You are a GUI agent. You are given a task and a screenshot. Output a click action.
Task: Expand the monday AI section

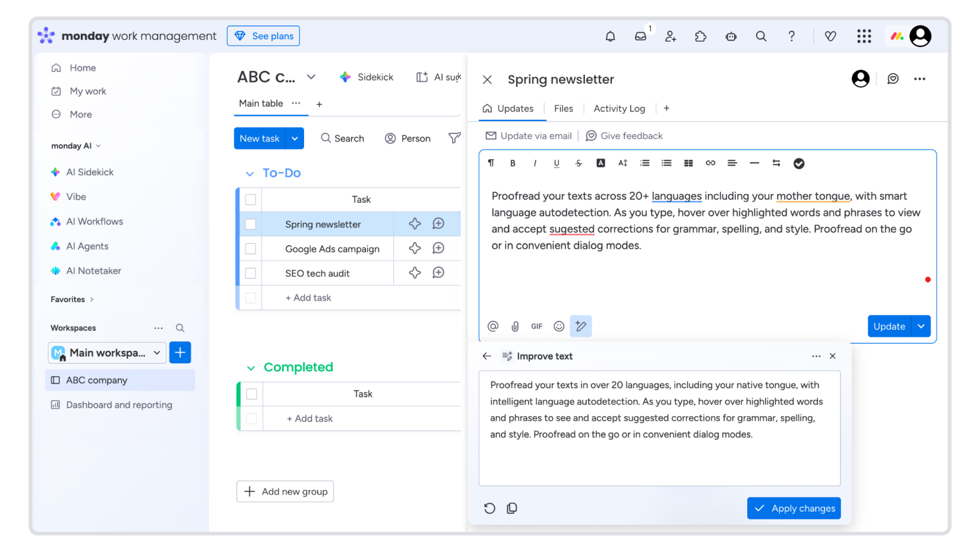pyautogui.click(x=99, y=146)
